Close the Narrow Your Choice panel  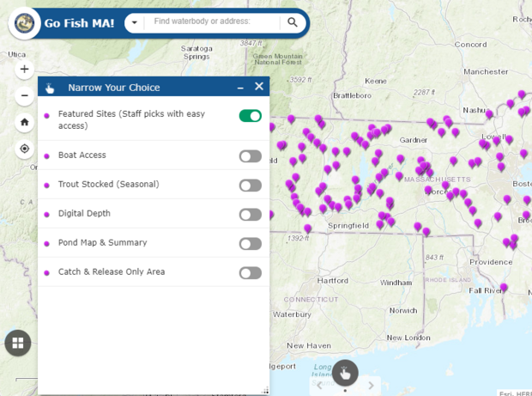pos(259,87)
